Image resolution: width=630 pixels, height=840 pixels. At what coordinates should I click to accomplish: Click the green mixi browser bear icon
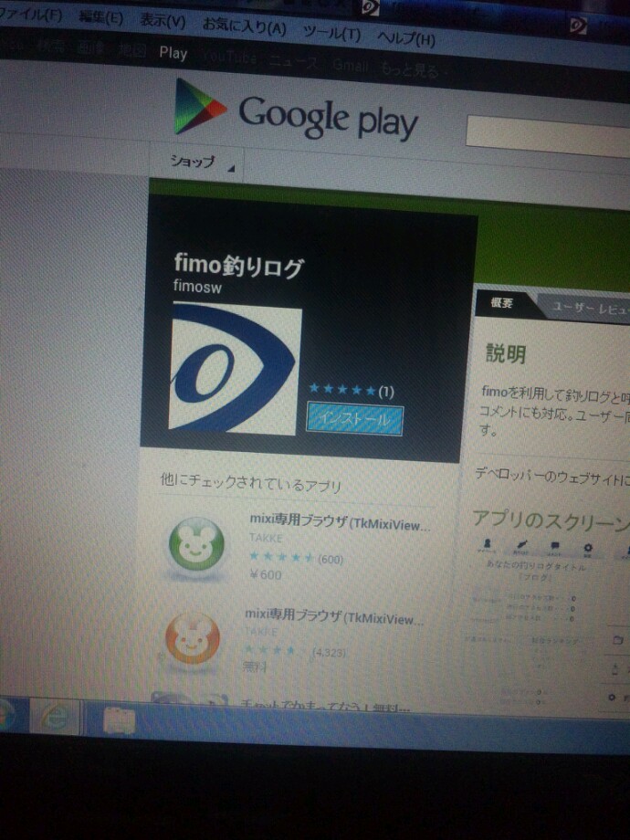(x=196, y=544)
